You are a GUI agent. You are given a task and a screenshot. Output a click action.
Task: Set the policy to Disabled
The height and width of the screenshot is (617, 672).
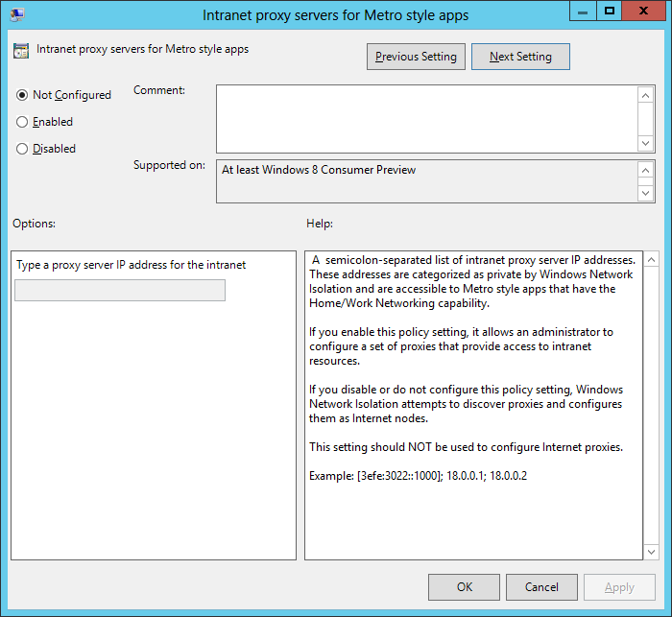(22, 149)
